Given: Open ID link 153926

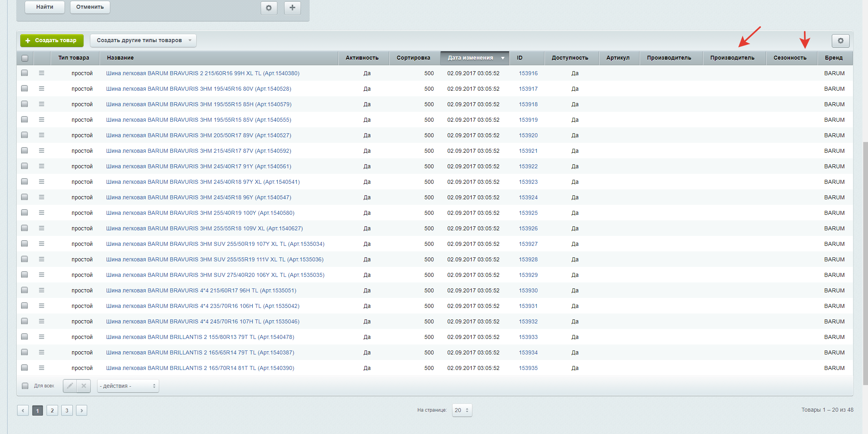Looking at the screenshot, I should [x=528, y=228].
